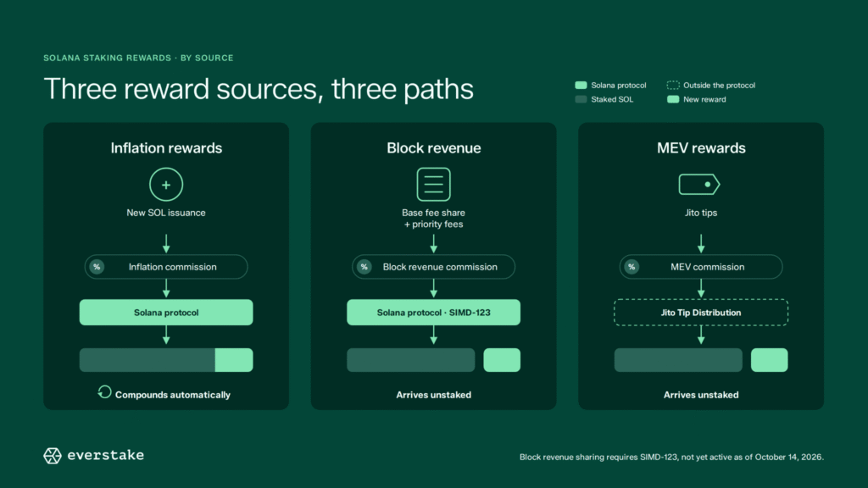The width and height of the screenshot is (868, 488).
Task: Click the Solana protocol · SIMD-123 box
Action: pyautogui.click(x=433, y=313)
